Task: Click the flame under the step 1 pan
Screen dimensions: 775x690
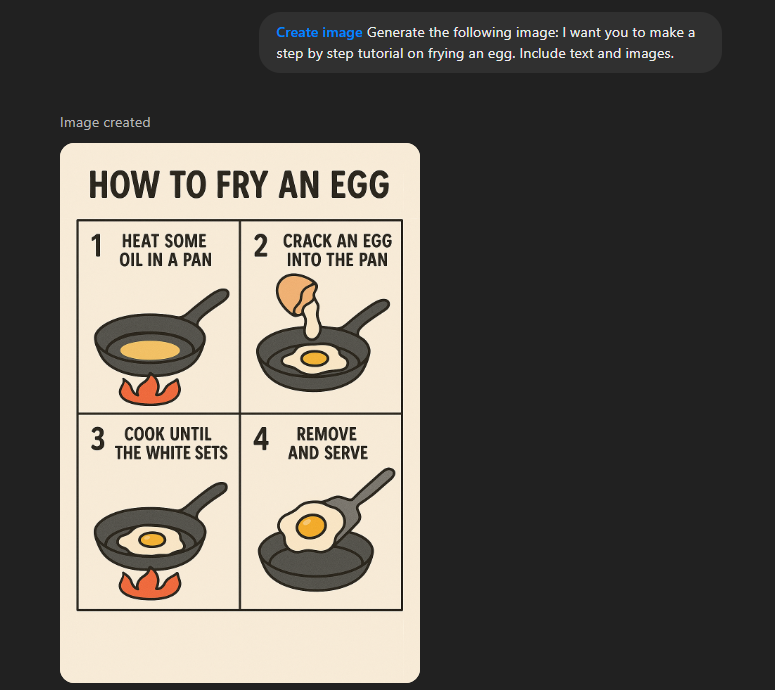Action: pyautogui.click(x=150, y=390)
